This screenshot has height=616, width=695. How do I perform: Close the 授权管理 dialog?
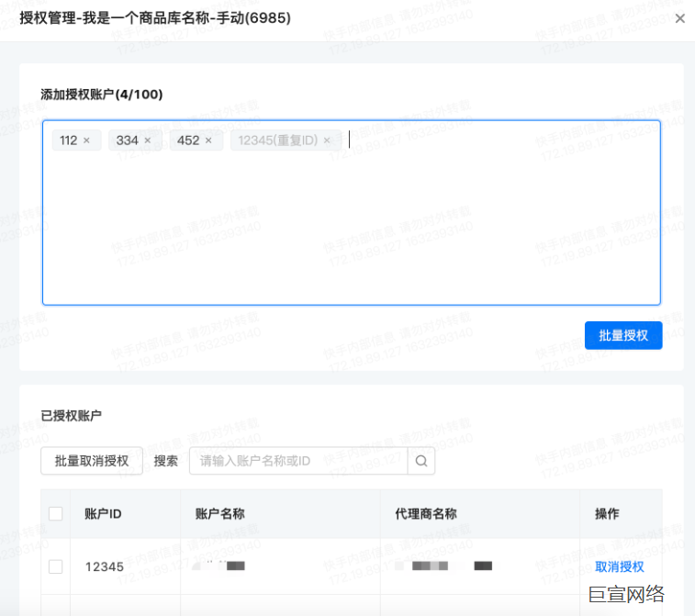click(680, 18)
